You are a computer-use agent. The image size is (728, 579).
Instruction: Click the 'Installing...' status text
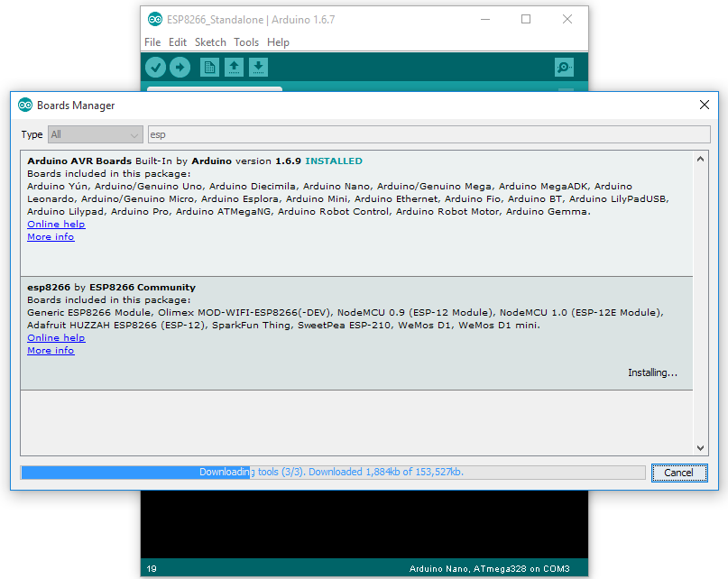click(x=652, y=372)
